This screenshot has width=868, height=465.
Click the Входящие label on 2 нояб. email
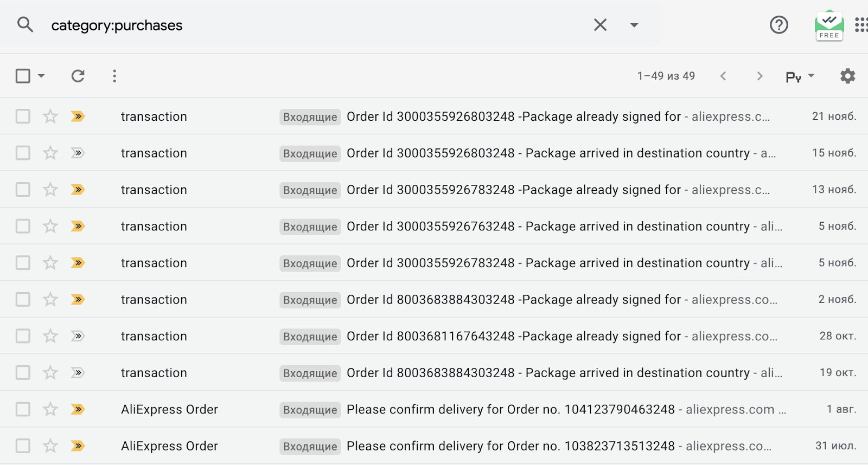click(x=310, y=300)
